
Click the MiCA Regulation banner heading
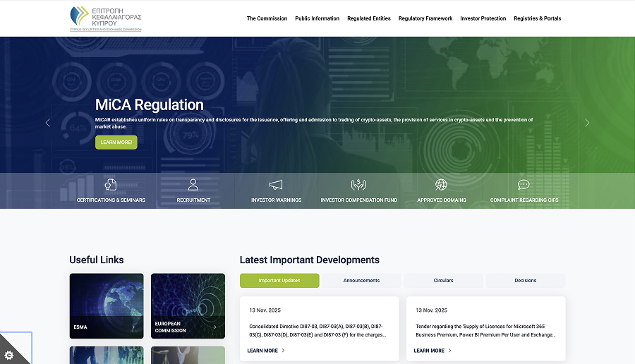[149, 105]
